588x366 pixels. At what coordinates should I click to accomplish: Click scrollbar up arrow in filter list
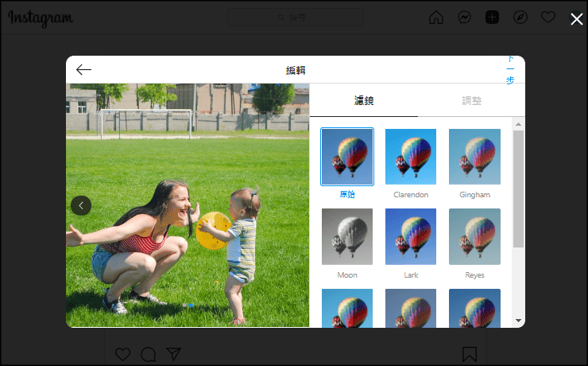coord(518,124)
